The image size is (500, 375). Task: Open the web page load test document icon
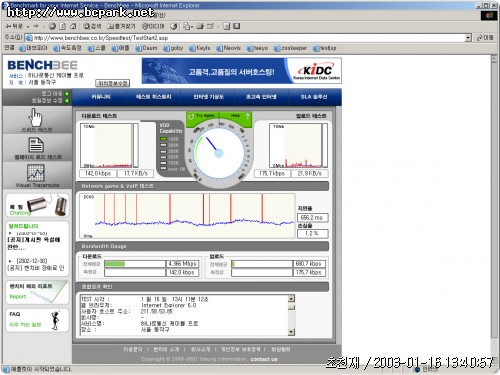point(36,145)
